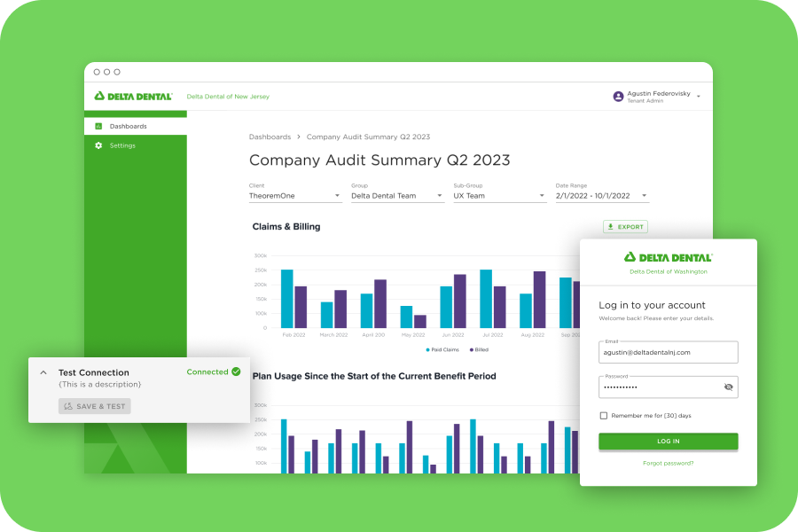Viewport: 798px width, 532px height.
Task: Go to Settings in sidebar
Action: [x=122, y=145]
